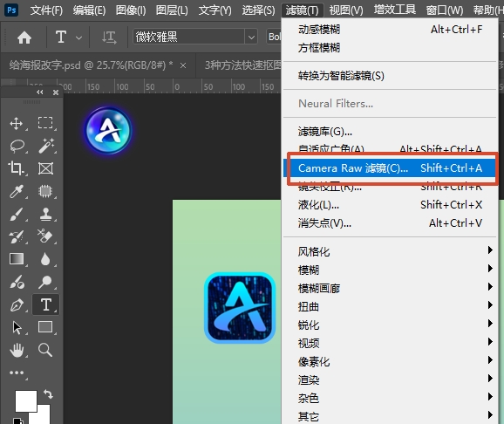Open the Bold font style field

pyautogui.click(x=274, y=37)
